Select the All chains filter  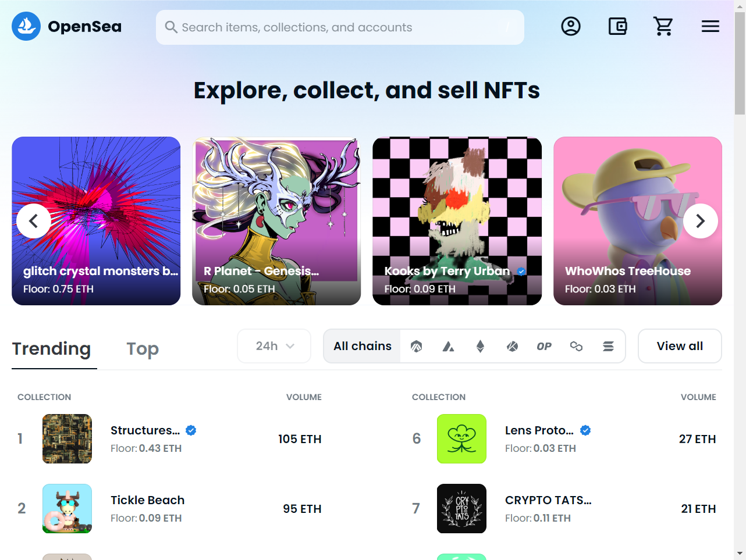click(x=362, y=347)
